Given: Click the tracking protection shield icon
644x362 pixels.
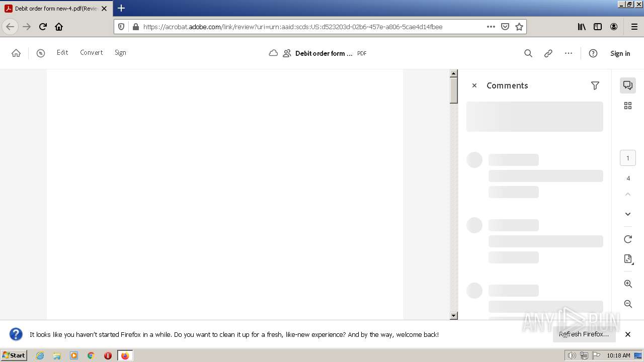Looking at the screenshot, I should point(121,27).
